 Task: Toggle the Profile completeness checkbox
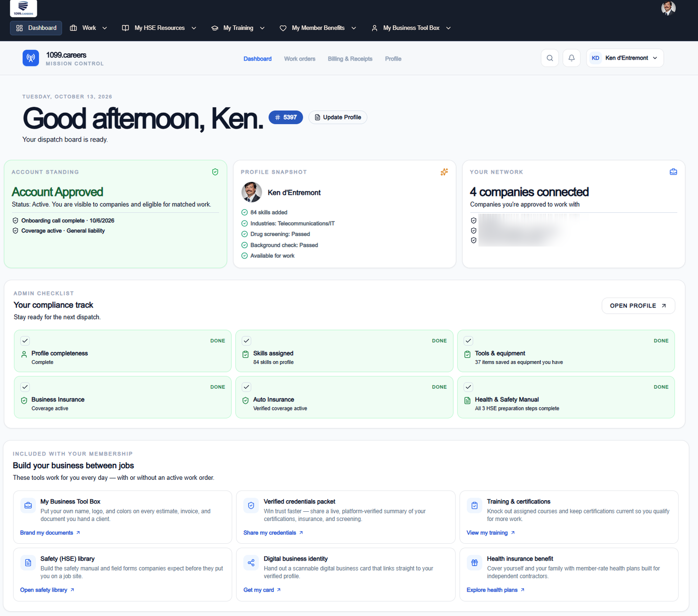click(x=25, y=341)
